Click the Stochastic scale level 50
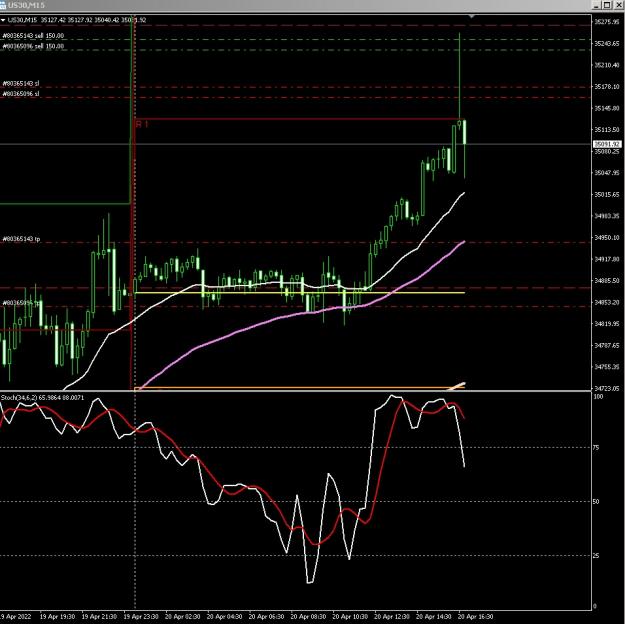This screenshot has height=624, width=625. click(x=596, y=502)
